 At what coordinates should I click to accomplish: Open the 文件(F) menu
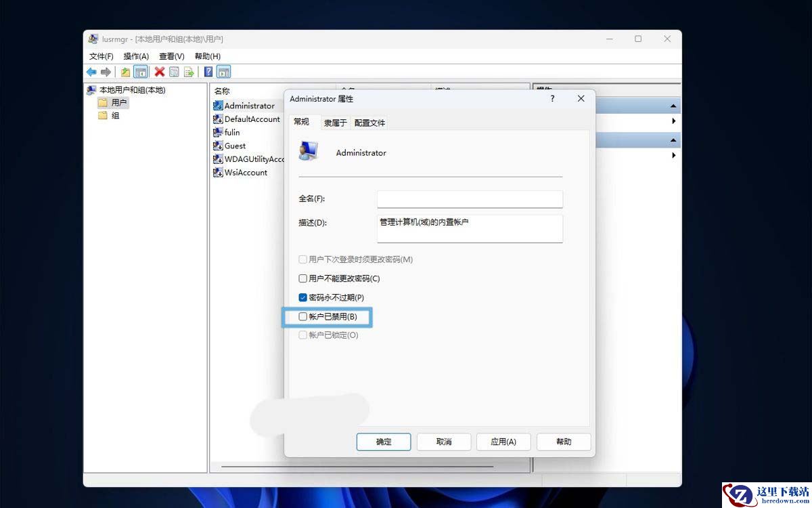(101, 56)
